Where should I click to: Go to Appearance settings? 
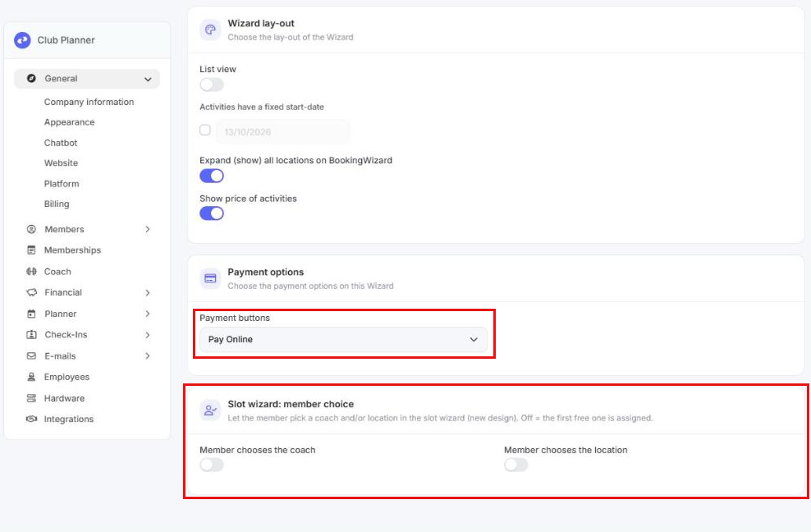(69, 122)
